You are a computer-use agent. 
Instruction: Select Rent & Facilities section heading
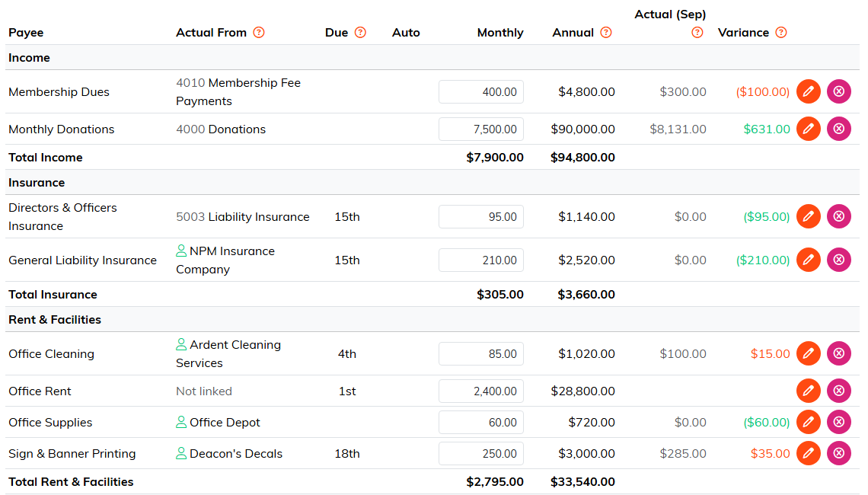[55, 320]
